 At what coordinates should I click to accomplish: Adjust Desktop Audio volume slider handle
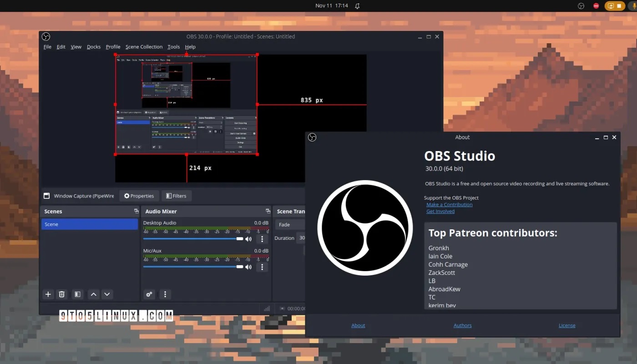[x=240, y=239]
